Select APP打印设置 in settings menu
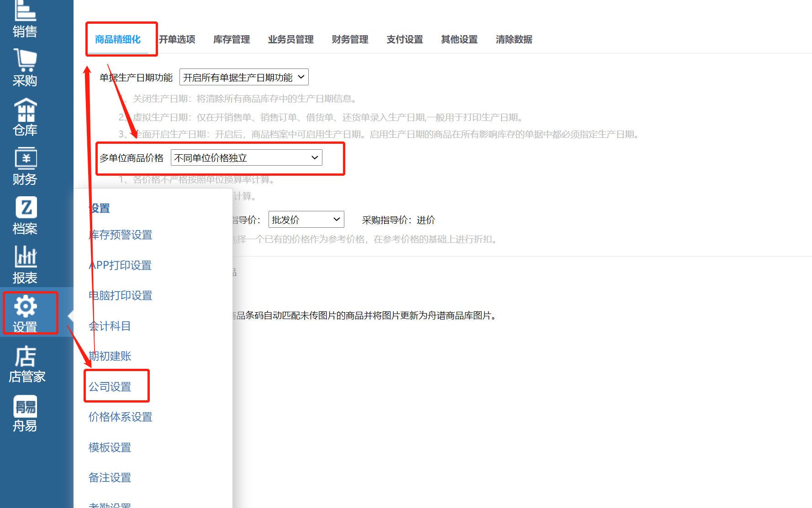Viewport: 812px width, 508px height. point(120,265)
